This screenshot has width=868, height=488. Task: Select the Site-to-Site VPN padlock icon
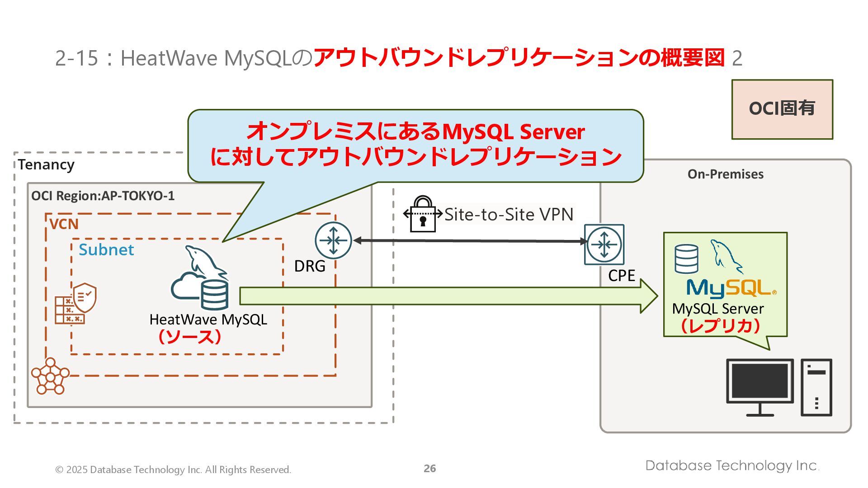pos(423,214)
